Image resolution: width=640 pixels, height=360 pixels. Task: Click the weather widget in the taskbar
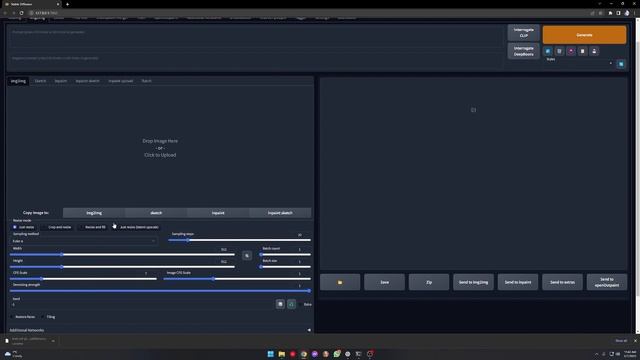click(13, 354)
